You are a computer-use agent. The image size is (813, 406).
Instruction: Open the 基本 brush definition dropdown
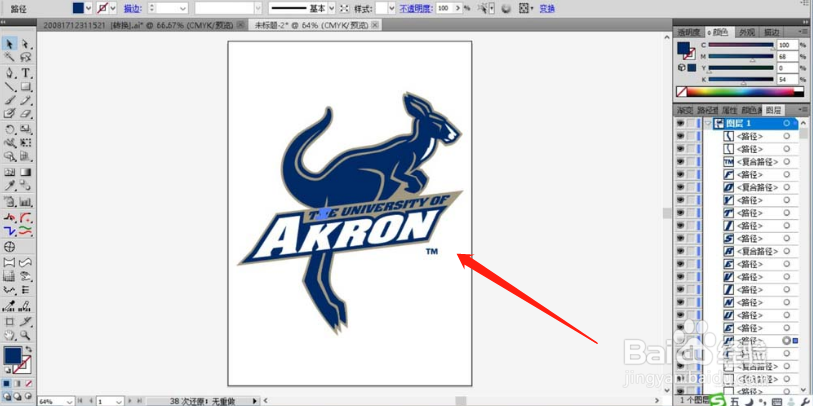(332, 8)
